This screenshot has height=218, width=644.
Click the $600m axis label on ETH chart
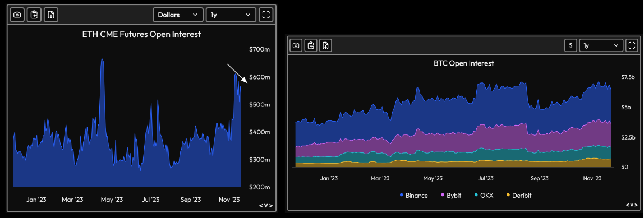click(260, 77)
